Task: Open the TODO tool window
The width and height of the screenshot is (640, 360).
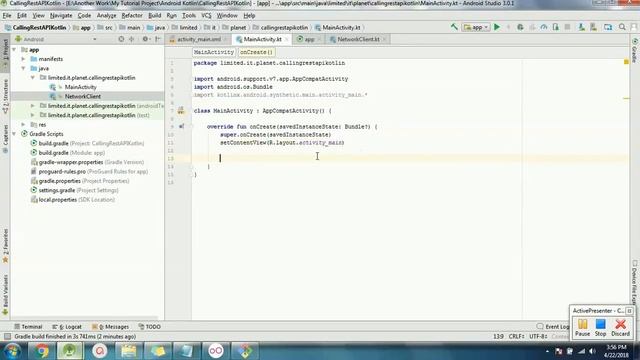Action: [x=149, y=327]
